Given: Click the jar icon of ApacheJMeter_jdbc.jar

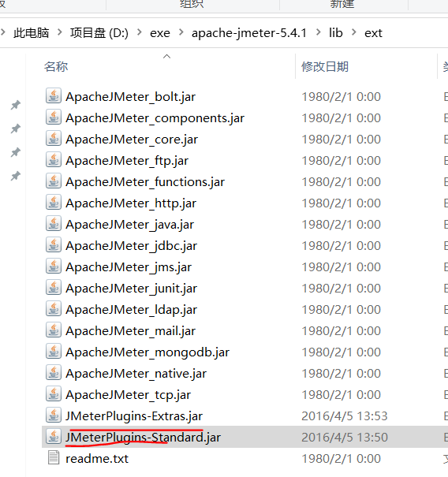Looking at the screenshot, I should click(x=54, y=245).
